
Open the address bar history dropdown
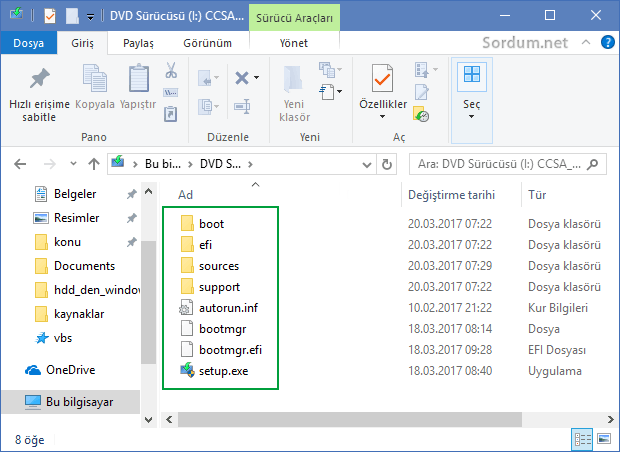367,165
